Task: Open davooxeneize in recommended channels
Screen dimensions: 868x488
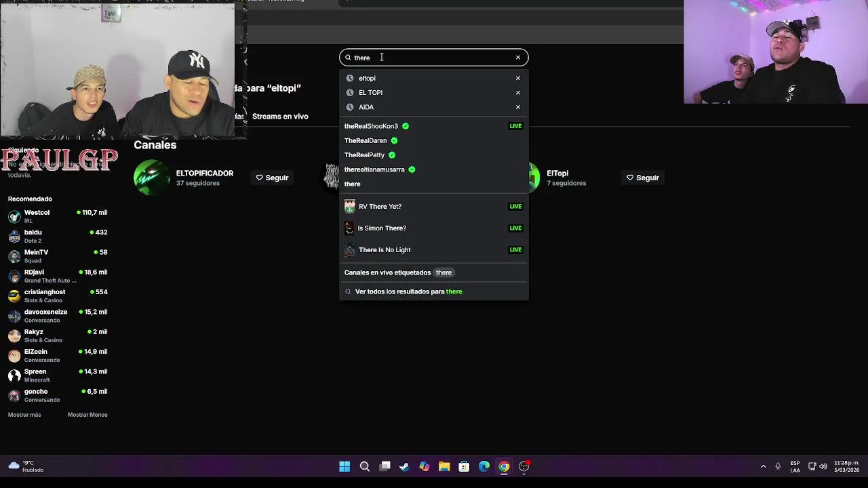Action: click(58, 316)
